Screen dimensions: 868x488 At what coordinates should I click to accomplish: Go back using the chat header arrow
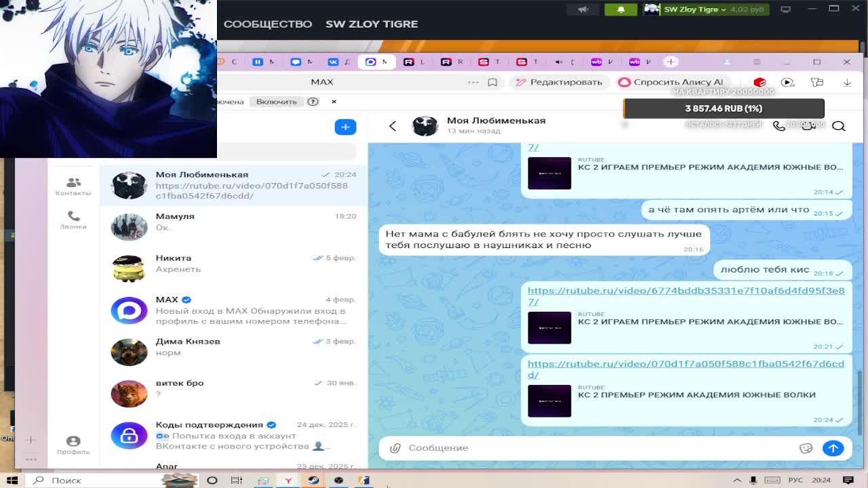pyautogui.click(x=392, y=126)
